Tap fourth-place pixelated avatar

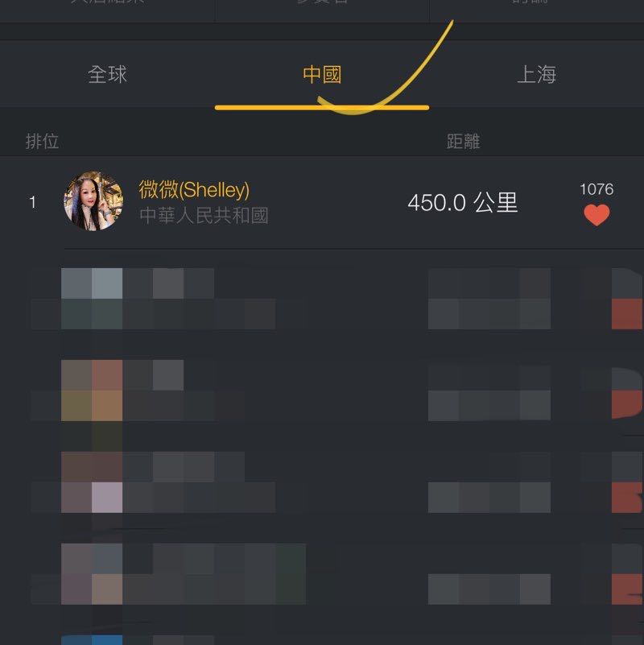pyautogui.click(x=92, y=482)
